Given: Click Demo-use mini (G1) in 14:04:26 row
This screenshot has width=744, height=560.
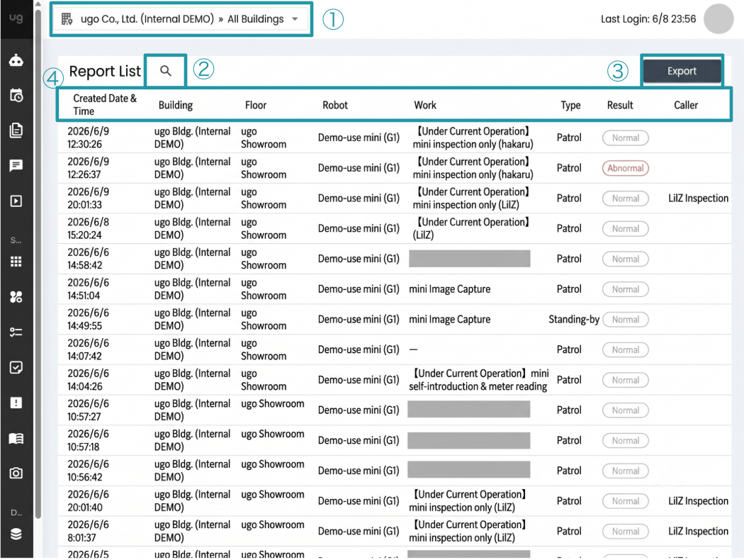Looking at the screenshot, I should point(359,380).
